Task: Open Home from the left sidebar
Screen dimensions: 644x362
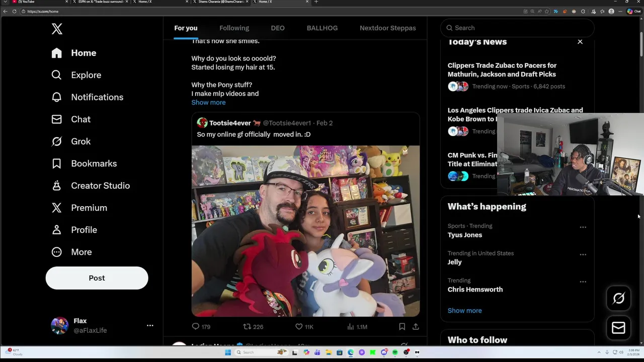Action: 73,53
